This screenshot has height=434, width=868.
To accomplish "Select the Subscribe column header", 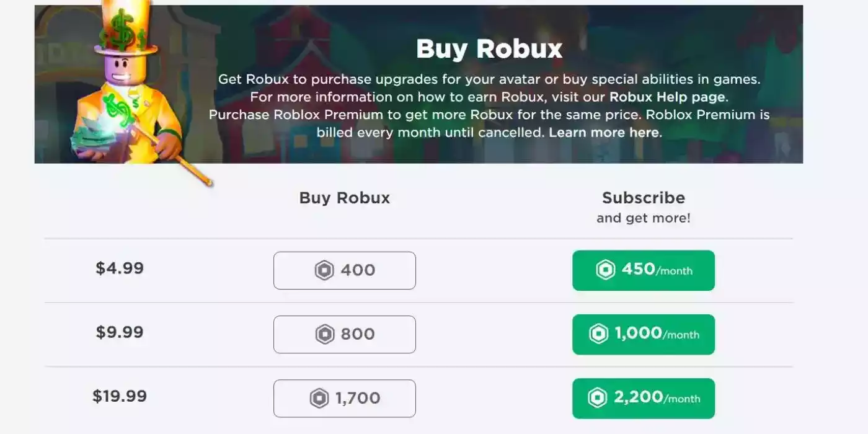I will click(643, 197).
